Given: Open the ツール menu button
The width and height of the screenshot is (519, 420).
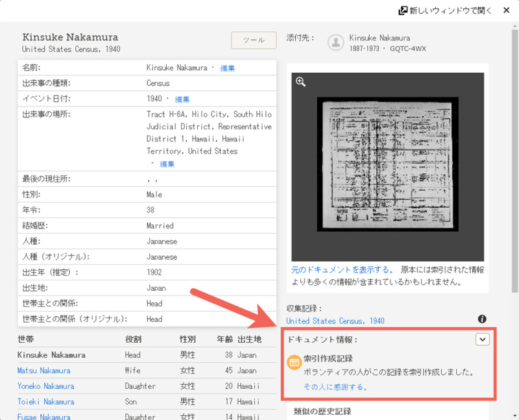Looking at the screenshot, I should point(253,40).
